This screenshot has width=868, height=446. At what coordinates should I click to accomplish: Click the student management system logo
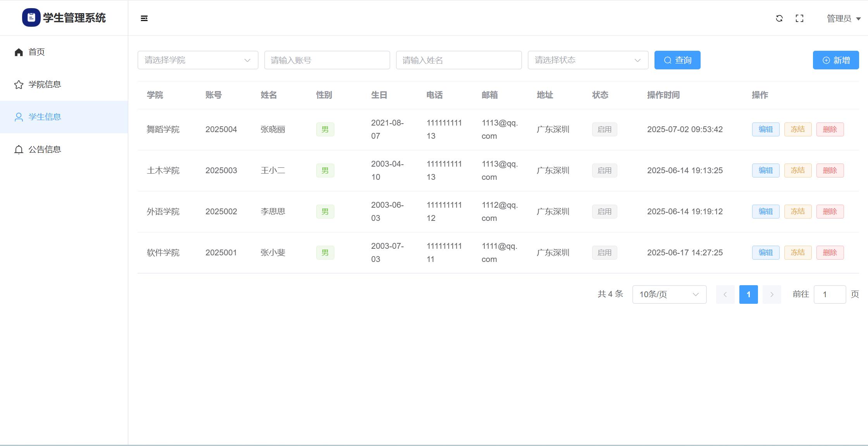(x=31, y=17)
